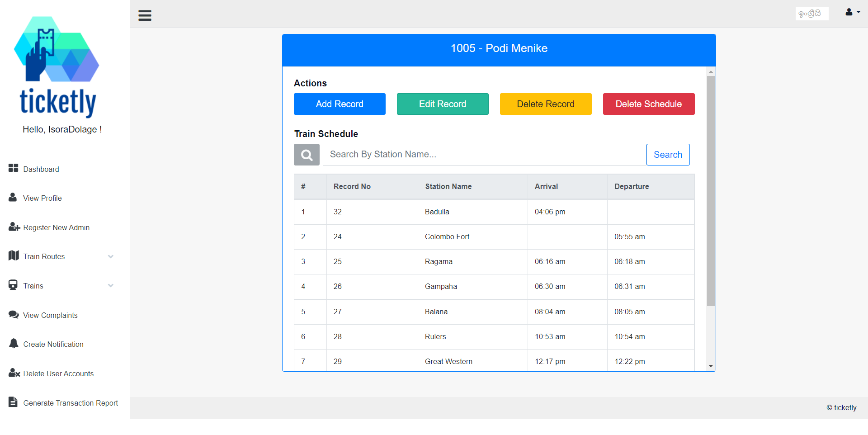Open the user account icon menu
The width and height of the screenshot is (868, 435).
click(x=849, y=12)
